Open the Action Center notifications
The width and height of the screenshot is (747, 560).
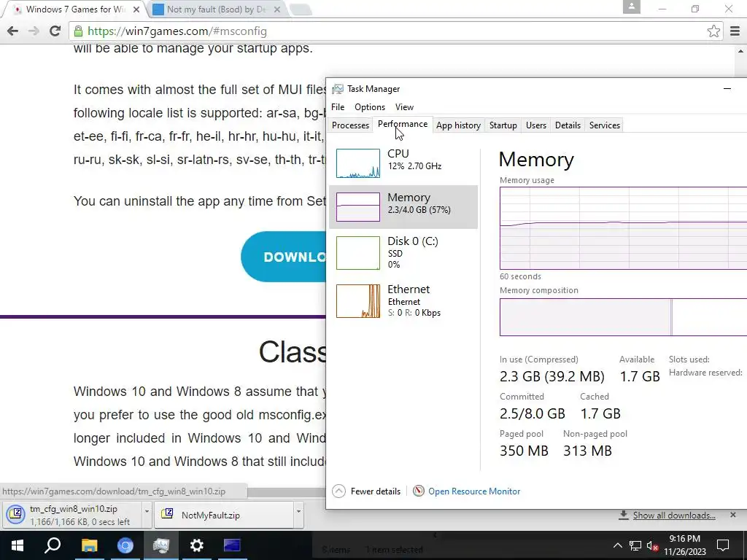coord(723,545)
